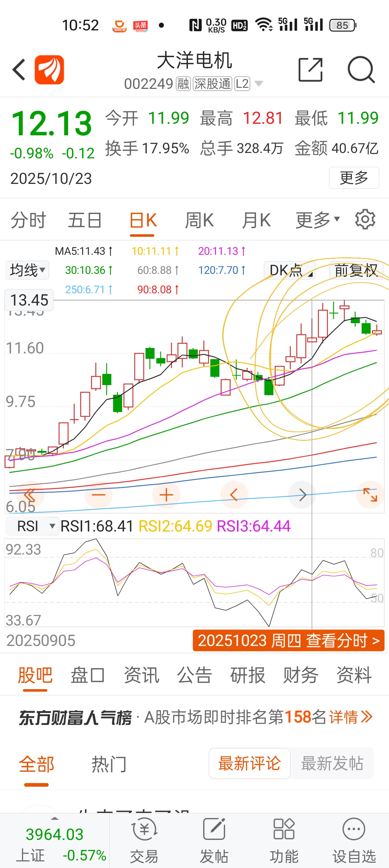
Task: Open 研报 tab
Action: point(247,675)
